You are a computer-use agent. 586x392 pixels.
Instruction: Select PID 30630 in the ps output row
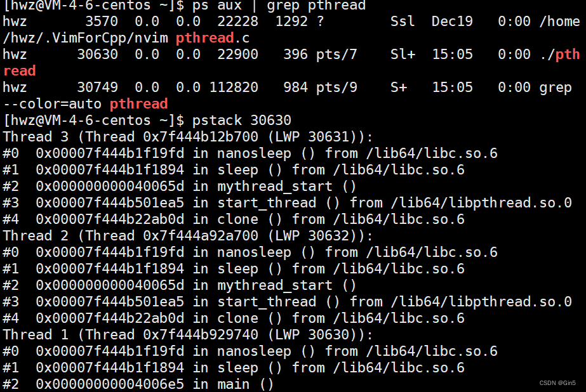(97, 54)
